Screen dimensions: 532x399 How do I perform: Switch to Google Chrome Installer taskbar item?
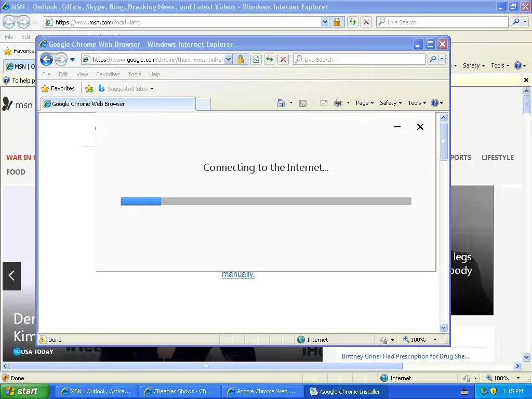pyautogui.click(x=345, y=392)
